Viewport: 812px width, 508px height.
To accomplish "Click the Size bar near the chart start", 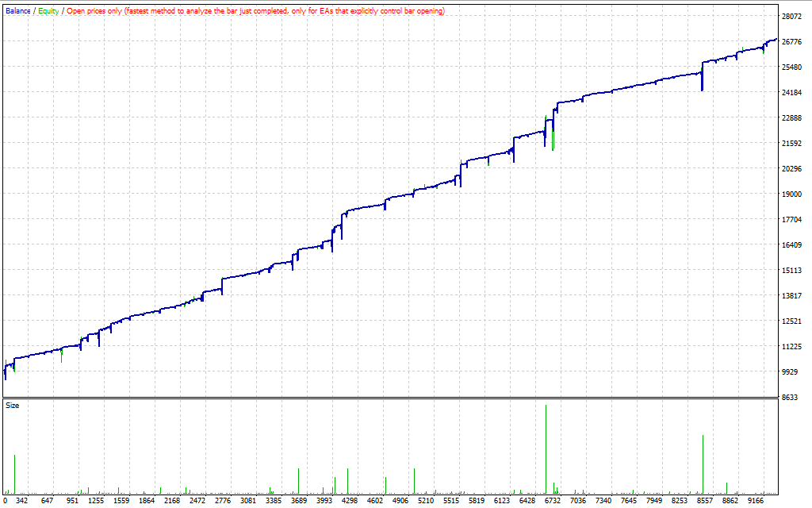I will (14, 474).
